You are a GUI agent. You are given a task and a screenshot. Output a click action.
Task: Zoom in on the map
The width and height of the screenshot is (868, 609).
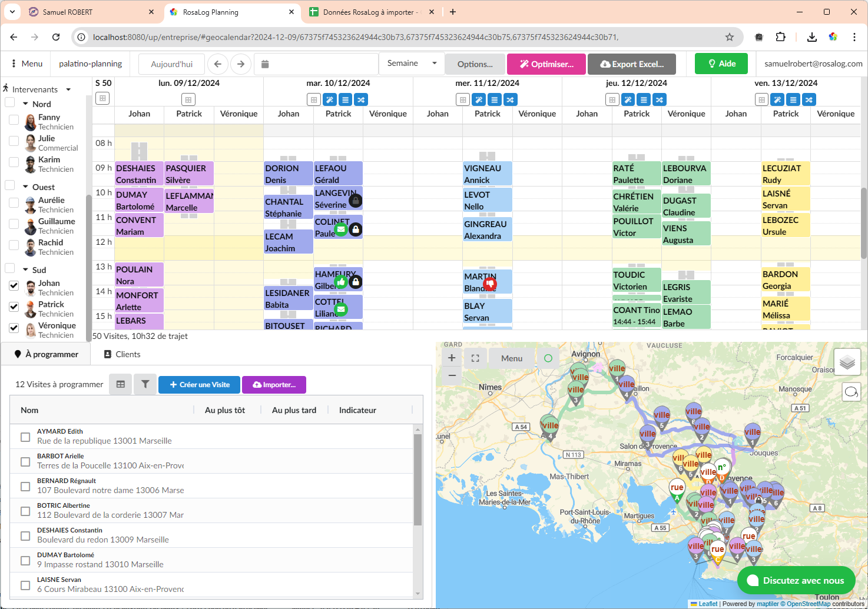tap(452, 358)
